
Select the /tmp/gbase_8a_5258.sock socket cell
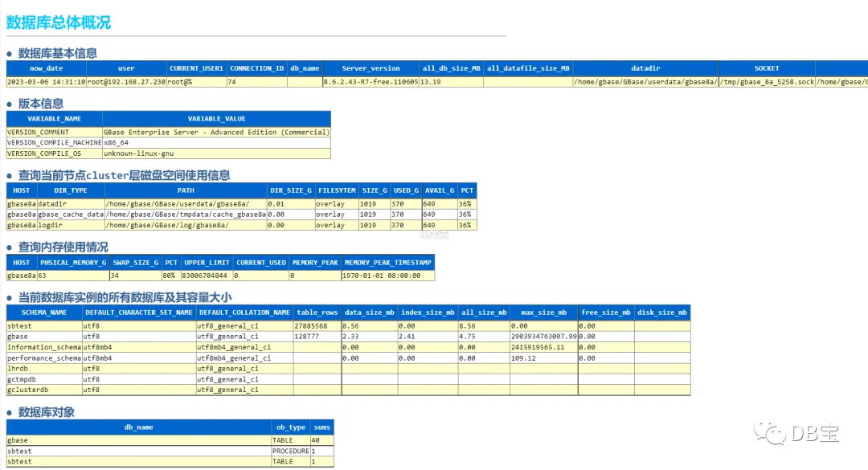pyautogui.click(x=767, y=82)
